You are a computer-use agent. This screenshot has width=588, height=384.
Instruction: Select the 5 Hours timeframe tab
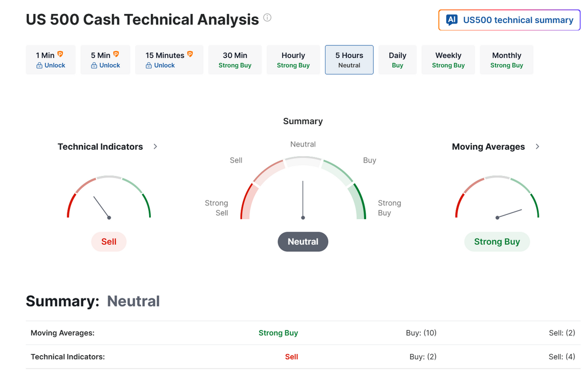point(349,60)
